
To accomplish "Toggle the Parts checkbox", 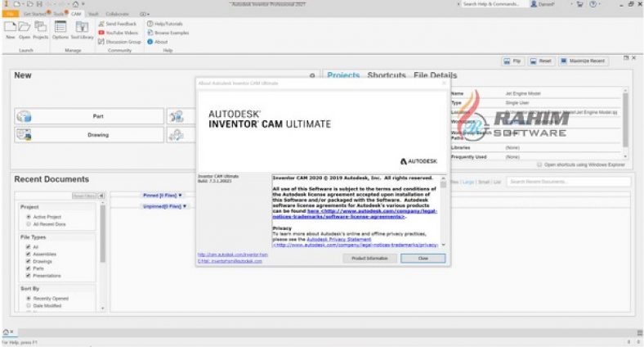I will click(29, 268).
